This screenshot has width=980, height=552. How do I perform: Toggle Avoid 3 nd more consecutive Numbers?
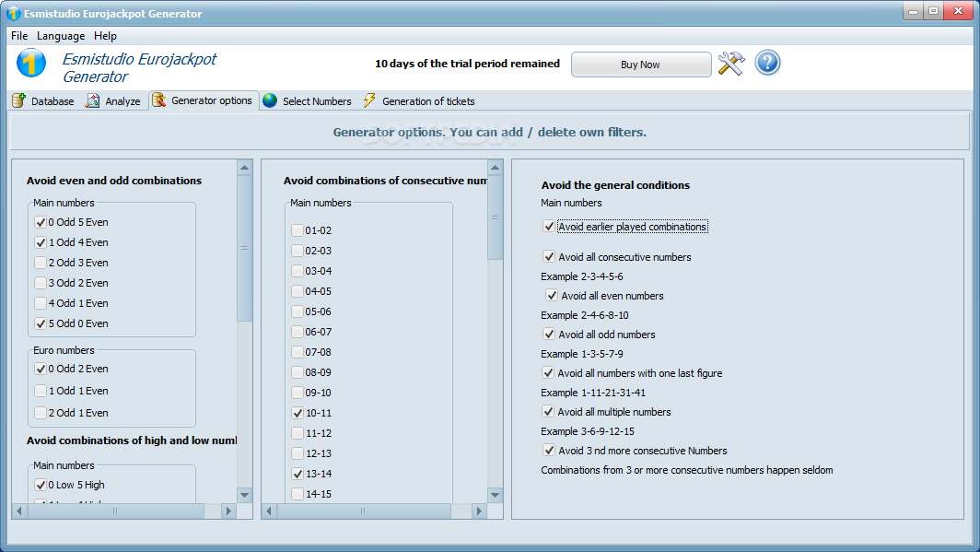coord(549,450)
